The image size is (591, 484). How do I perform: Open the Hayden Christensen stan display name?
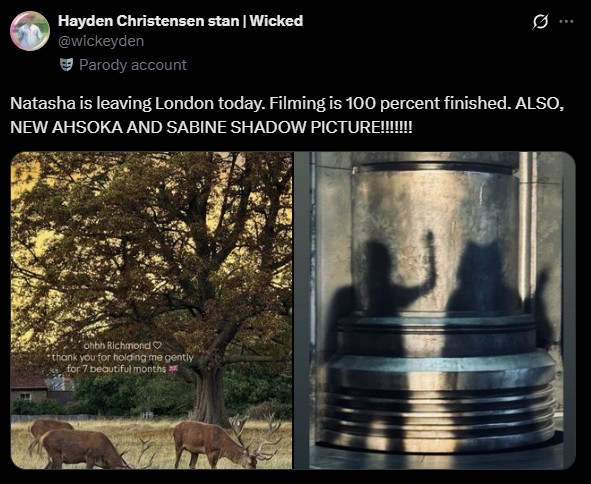click(x=181, y=21)
